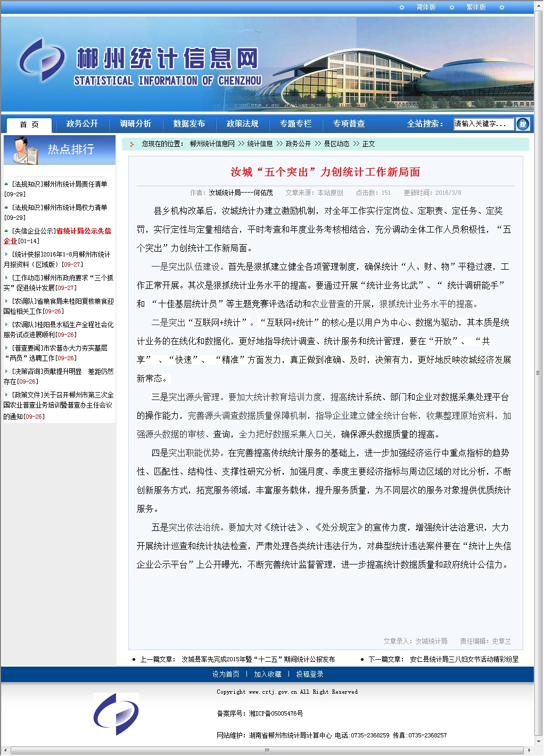544x756 pixels.
Task: Click 设为首页 footer link
Action: click(226, 674)
